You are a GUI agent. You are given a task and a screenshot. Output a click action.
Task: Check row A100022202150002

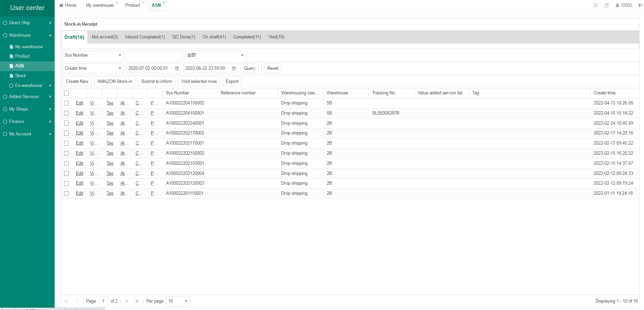point(66,153)
